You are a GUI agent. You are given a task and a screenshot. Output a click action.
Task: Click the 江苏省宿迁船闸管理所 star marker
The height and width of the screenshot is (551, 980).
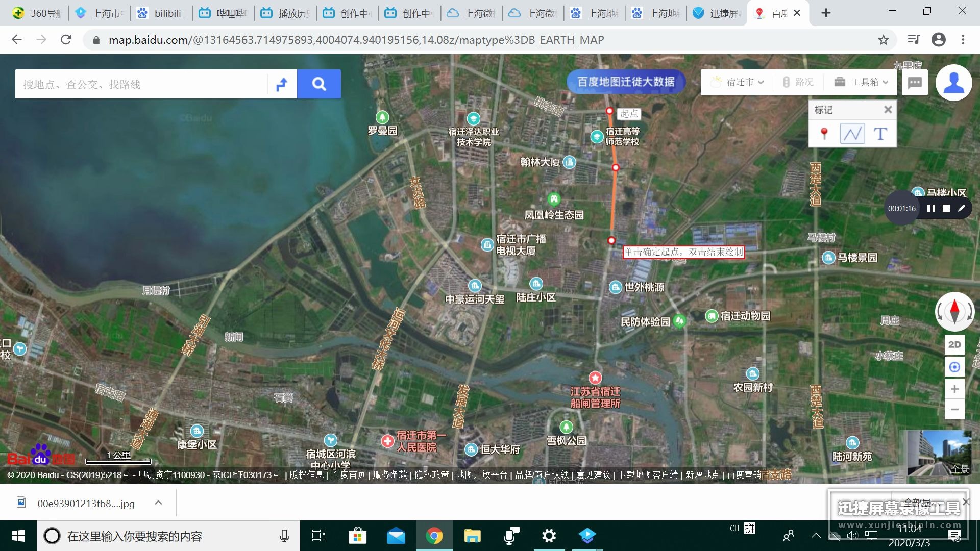click(x=595, y=378)
